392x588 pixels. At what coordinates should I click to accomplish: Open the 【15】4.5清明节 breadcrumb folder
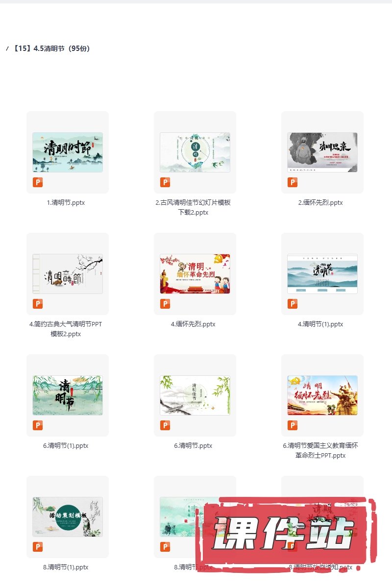[51, 49]
